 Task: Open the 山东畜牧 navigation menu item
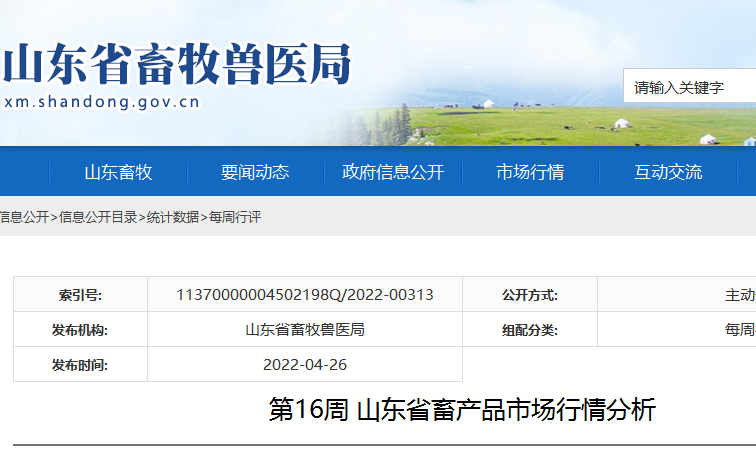pyautogui.click(x=118, y=172)
